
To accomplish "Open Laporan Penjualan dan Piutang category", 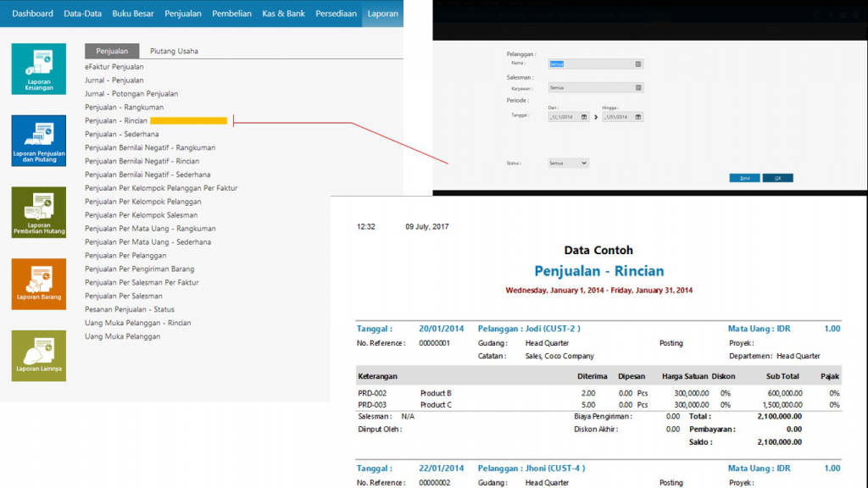I will pyautogui.click(x=38, y=141).
